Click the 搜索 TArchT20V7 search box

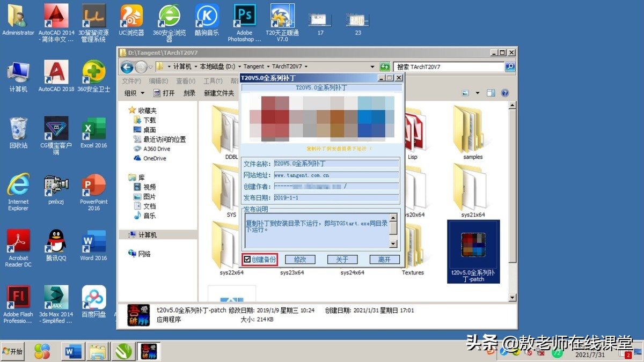[x=451, y=66]
